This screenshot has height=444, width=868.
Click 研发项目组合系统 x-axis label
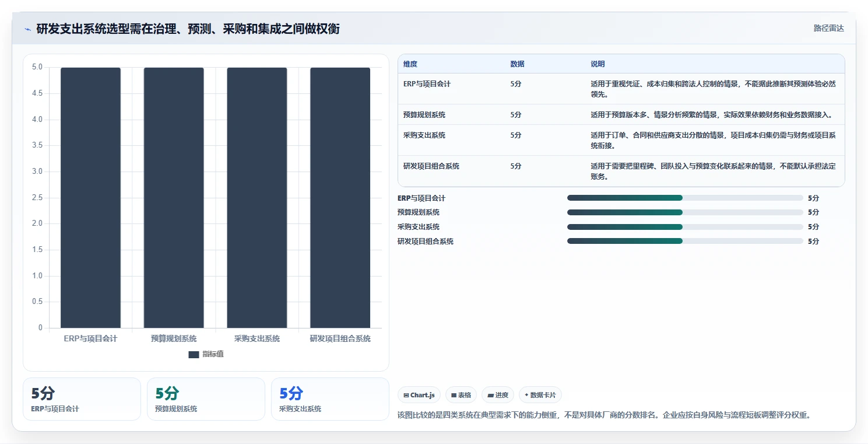(340, 339)
